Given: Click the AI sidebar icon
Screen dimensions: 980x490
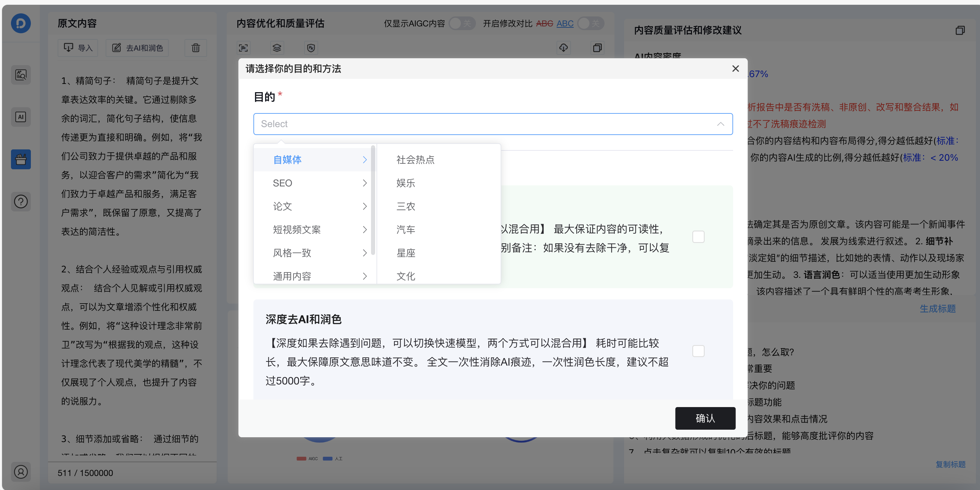Looking at the screenshot, I should pos(21,117).
